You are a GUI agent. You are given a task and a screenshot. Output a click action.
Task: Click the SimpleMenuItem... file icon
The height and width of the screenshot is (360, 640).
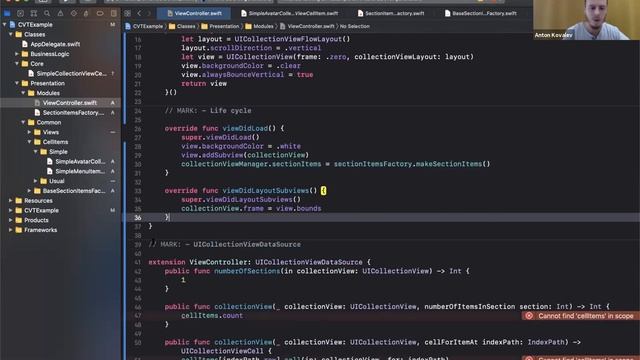point(50,171)
